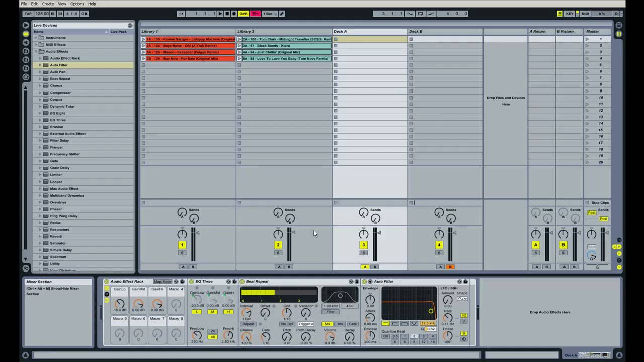
Task: Open the 1 Bar quantization menu
Action: pos(269,14)
